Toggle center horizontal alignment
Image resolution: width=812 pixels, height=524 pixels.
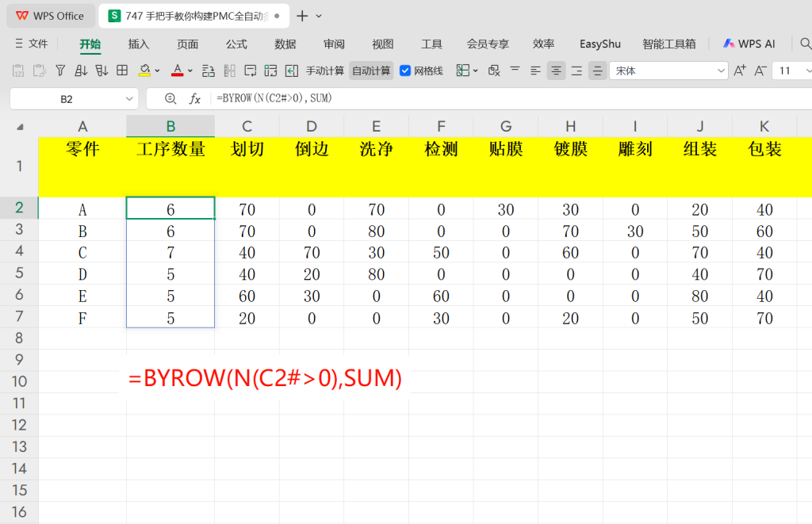click(x=556, y=71)
